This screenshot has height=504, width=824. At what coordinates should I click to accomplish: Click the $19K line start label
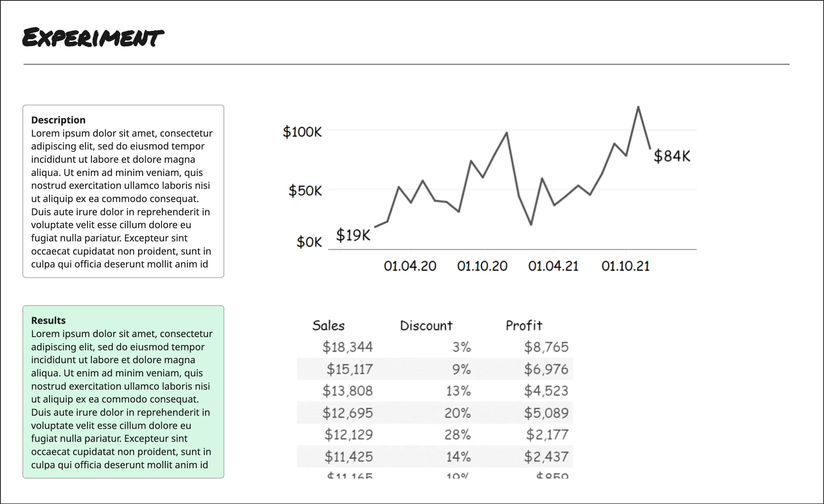click(353, 235)
